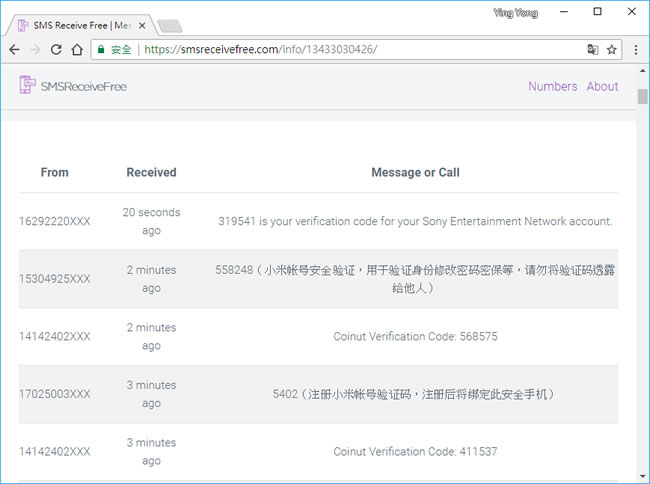Click the 558248 Xiaomi security message

tap(415, 279)
